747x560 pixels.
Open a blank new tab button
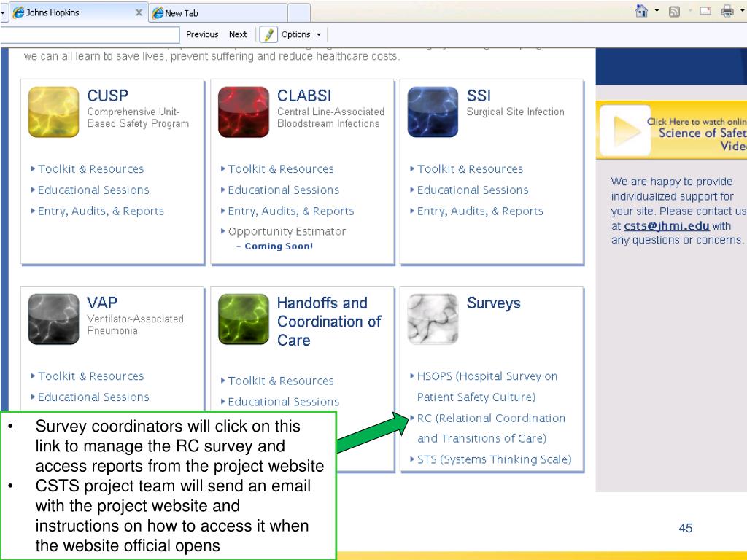click(x=299, y=13)
